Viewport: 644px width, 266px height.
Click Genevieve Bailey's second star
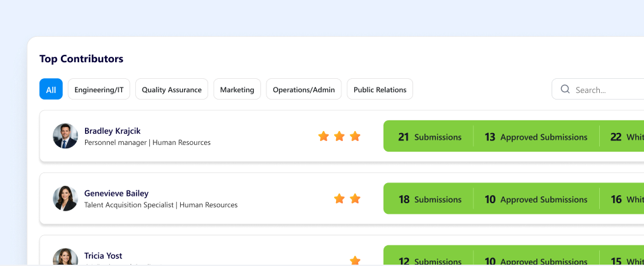click(x=355, y=198)
